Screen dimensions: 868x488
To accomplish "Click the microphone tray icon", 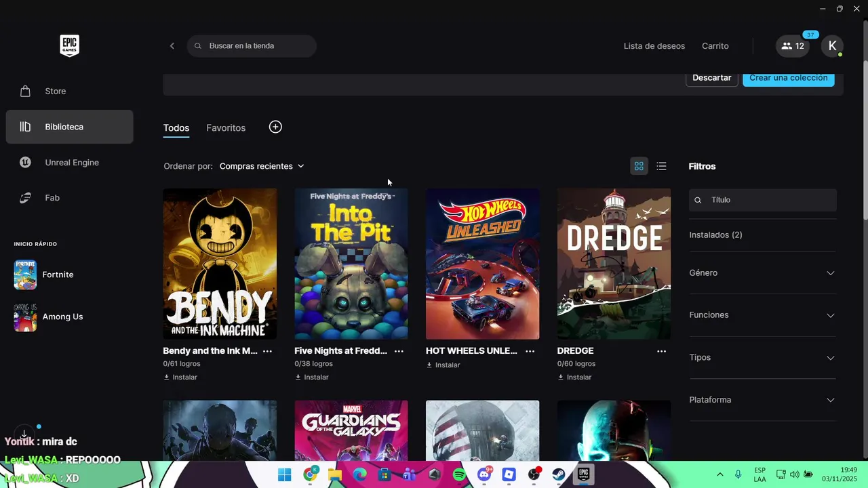I will click(738, 475).
